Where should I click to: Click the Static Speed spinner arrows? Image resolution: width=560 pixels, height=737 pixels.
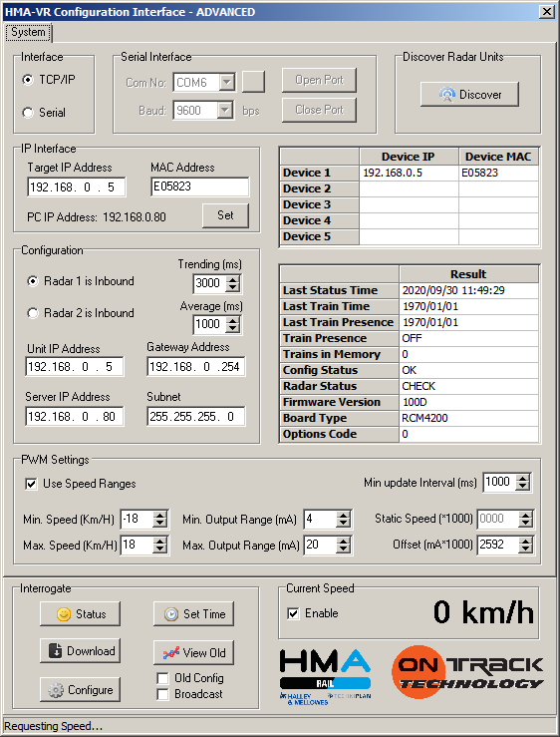526,519
